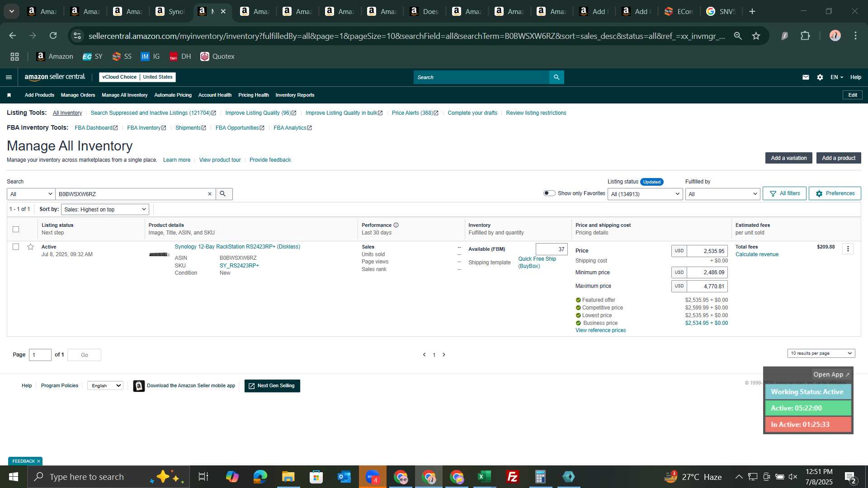The width and height of the screenshot is (868, 488).
Task: Click the Add a variation button
Action: (x=788, y=158)
